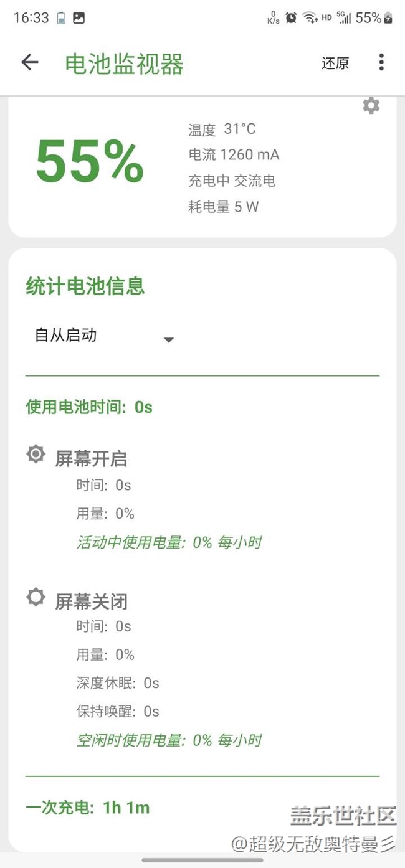The image size is (405, 868).
Task: Tap the battery icon beside the clock
Action: coord(61,18)
